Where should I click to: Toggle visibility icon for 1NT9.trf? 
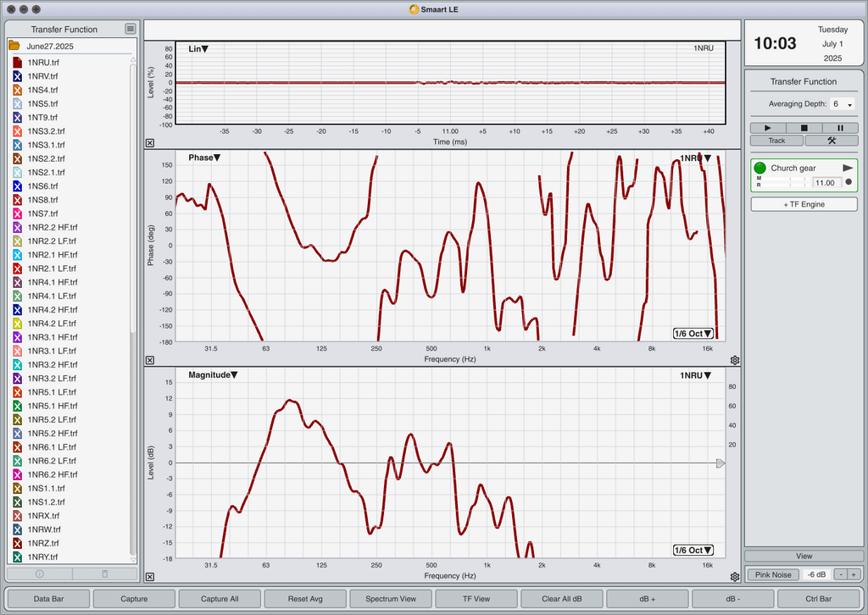click(x=17, y=117)
